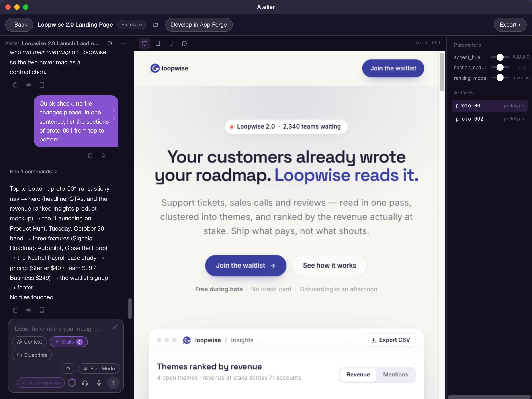
Task: Toggle Auto approve
Action: click(x=41, y=382)
